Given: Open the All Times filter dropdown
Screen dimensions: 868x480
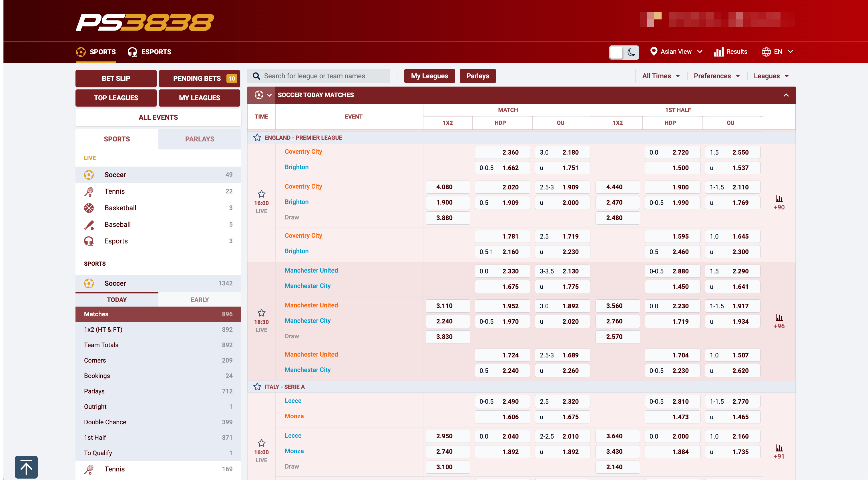Looking at the screenshot, I should tap(661, 76).
